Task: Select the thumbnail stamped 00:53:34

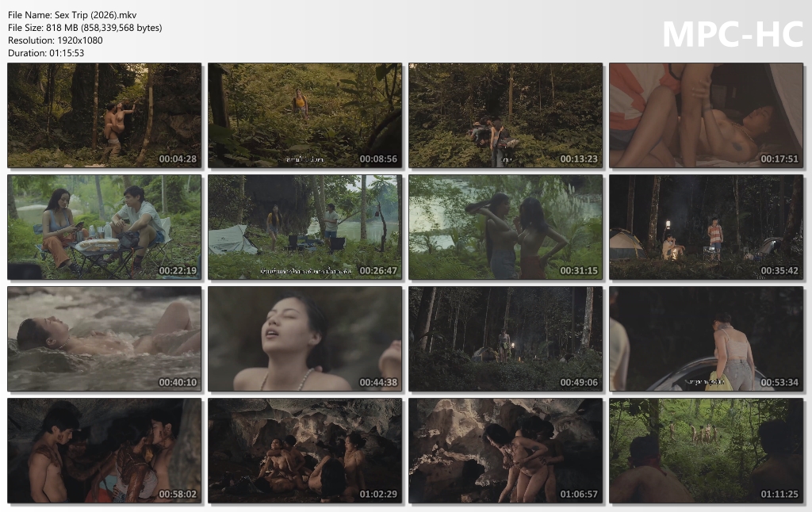Action: pyautogui.click(x=707, y=338)
